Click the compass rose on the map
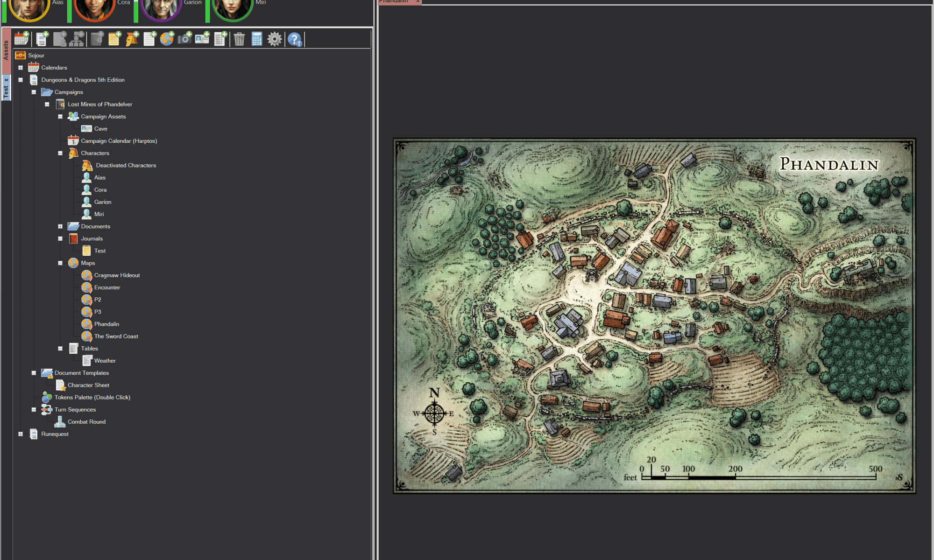 point(434,413)
